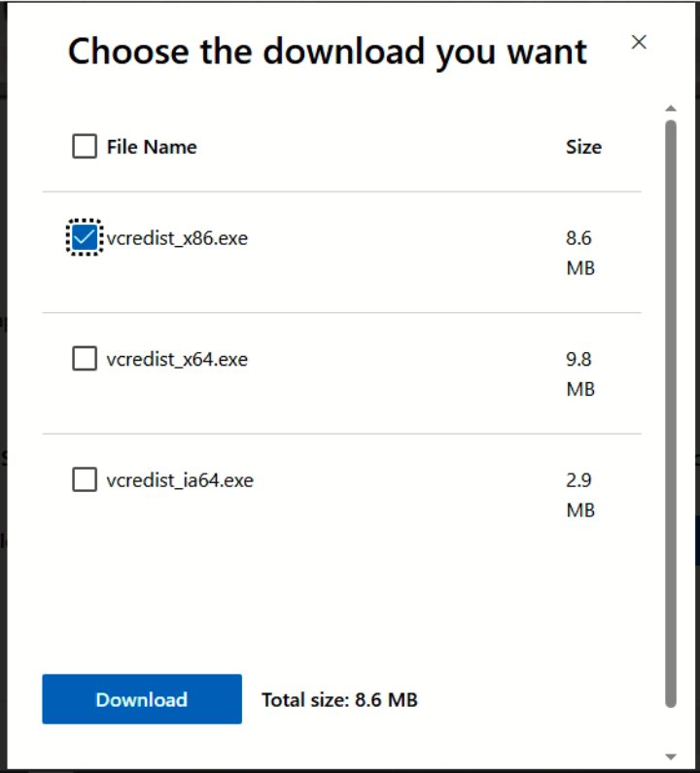700x773 pixels.
Task: Click the File Name column header text
Action: [x=152, y=147]
